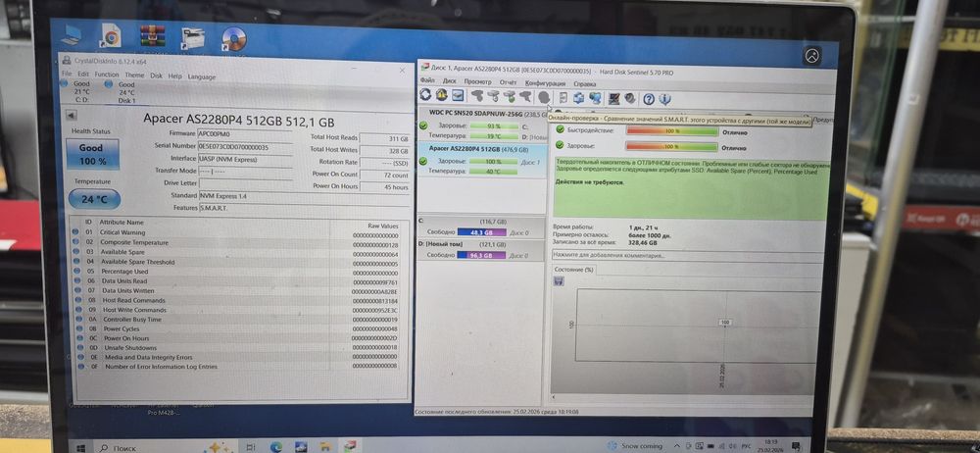980x453 pixels.
Task: Select the Available Spare Threshold attribute row
Action: point(235,262)
